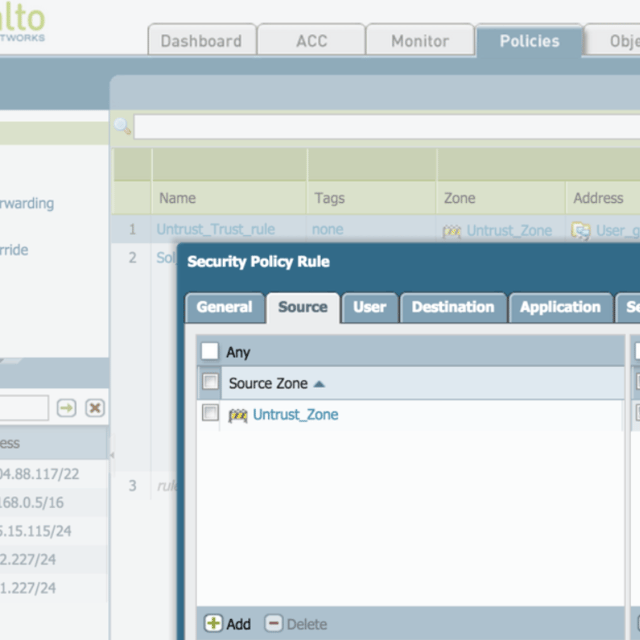Screen dimensions: 640x640
Task: Open the Dashboard tab
Action: 202,40
